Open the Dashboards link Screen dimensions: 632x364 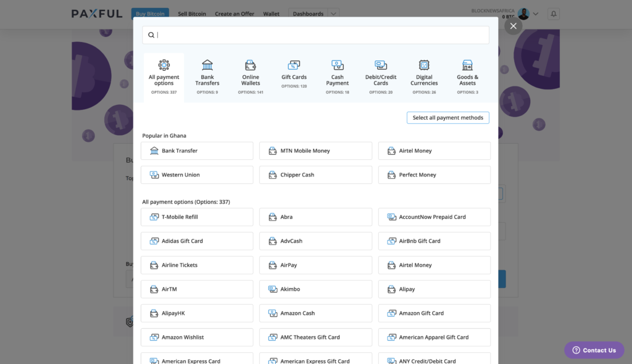(x=308, y=14)
